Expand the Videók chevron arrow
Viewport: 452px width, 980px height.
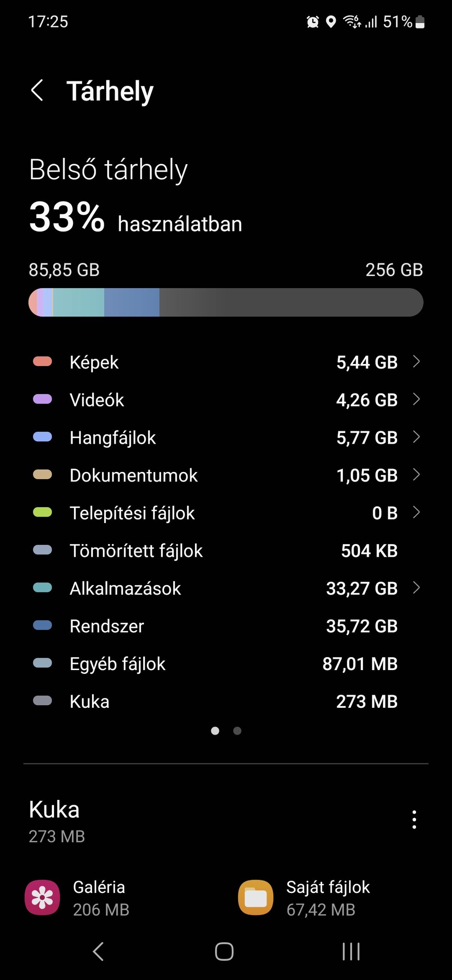pyautogui.click(x=416, y=400)
